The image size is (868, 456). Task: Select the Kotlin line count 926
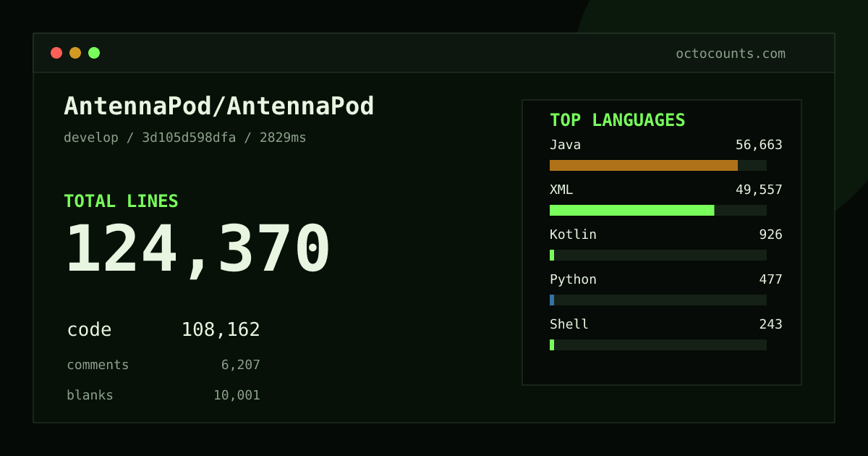(x=770, y=235)
